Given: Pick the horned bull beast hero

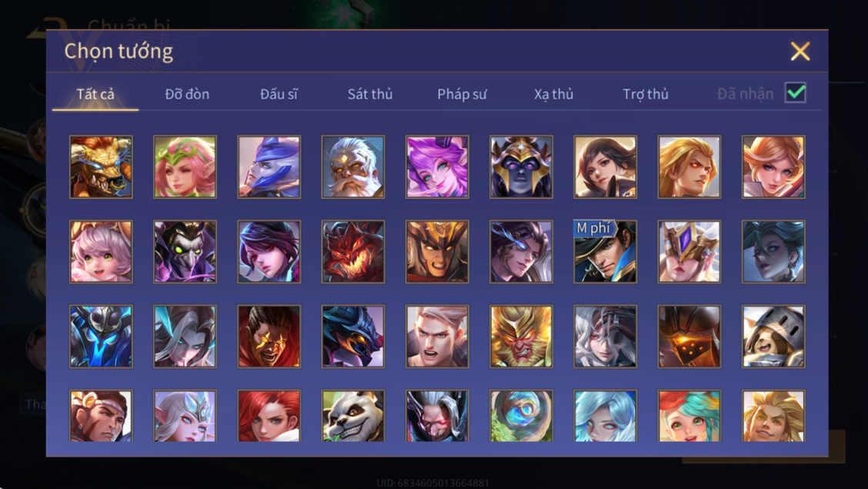Looking at the screenshot, I should (101, 166).
